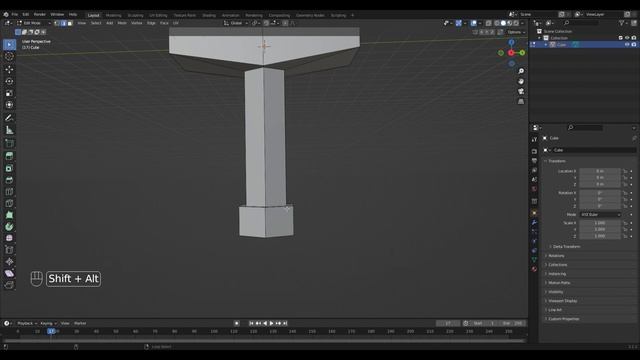Pick the Knife tool

9,203
